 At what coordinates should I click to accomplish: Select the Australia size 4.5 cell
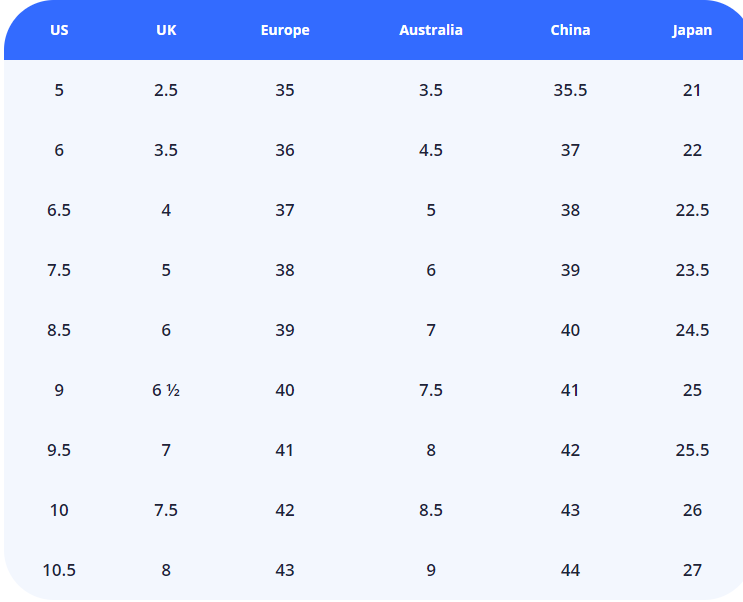pos(431,150)
